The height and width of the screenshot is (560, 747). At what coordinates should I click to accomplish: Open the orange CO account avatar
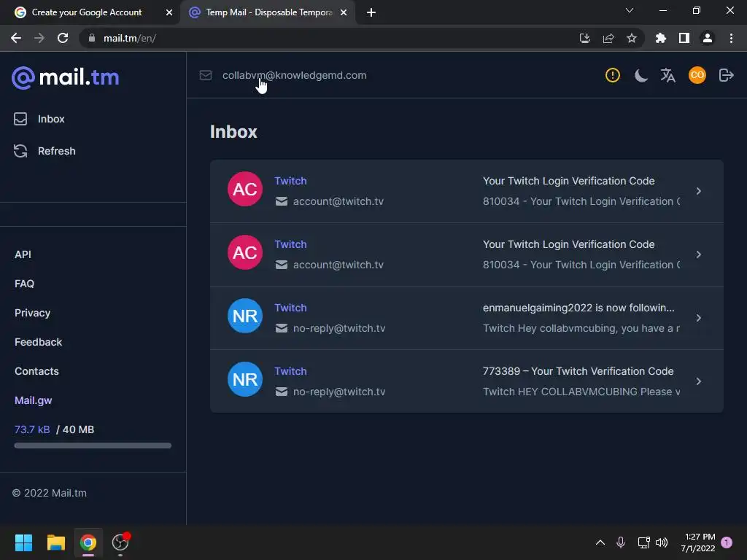(697, 75)
